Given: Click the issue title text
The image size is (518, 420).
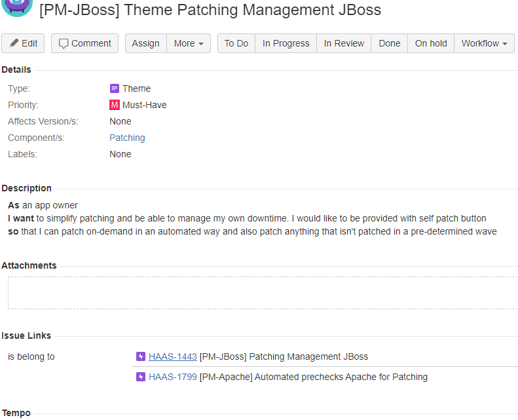Looking at the screenshot, I should coord(210,10).
